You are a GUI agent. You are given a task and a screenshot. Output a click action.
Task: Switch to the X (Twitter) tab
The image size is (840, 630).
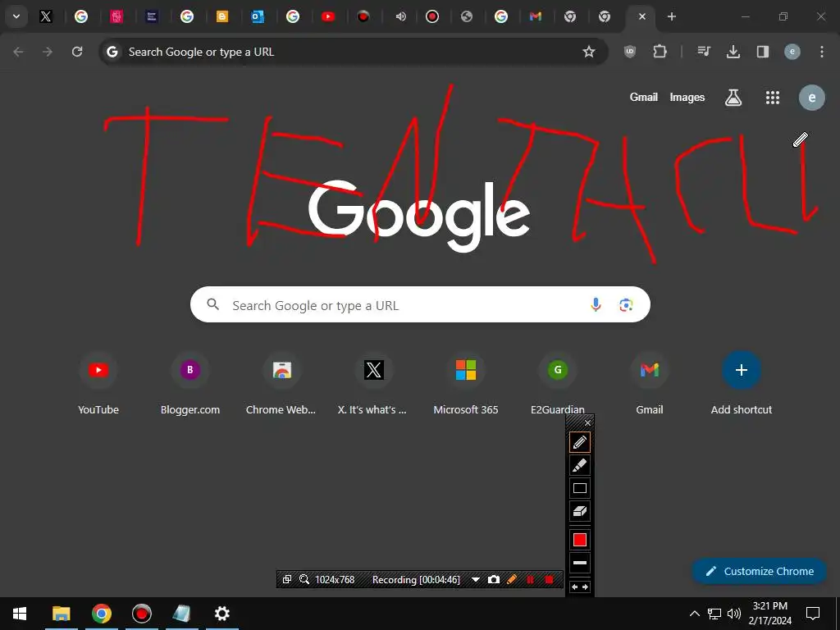point(46,16)
